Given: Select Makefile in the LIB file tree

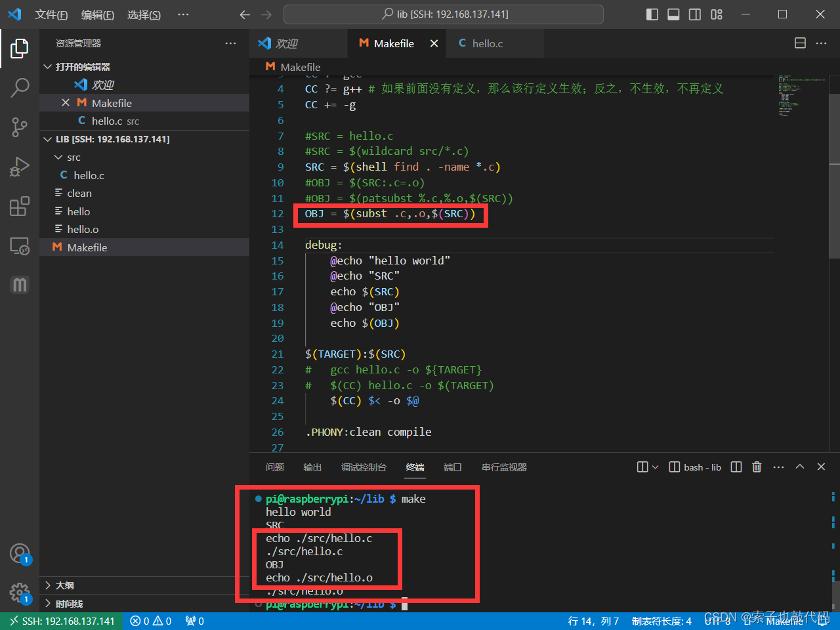Looking at the screenshot, I should pyautogui.click(x=144, y=247).
